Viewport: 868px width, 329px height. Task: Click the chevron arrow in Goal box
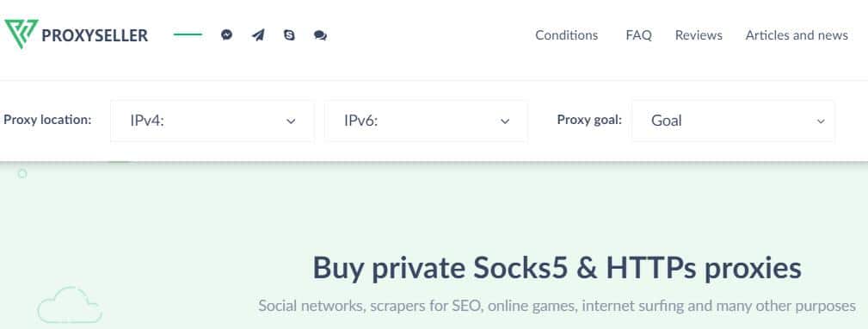821,121
